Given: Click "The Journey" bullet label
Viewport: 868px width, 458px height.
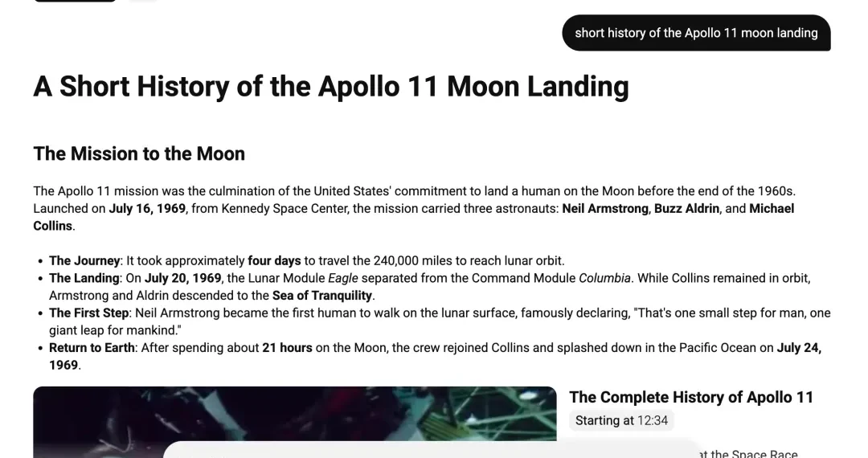Looking at the screenshot, I should coord(84,260).
